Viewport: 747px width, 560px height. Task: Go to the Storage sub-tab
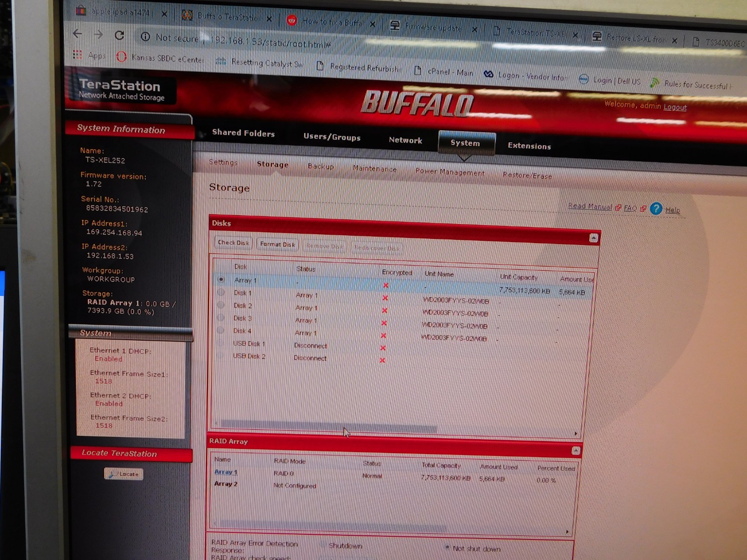(x=273, y=164)
